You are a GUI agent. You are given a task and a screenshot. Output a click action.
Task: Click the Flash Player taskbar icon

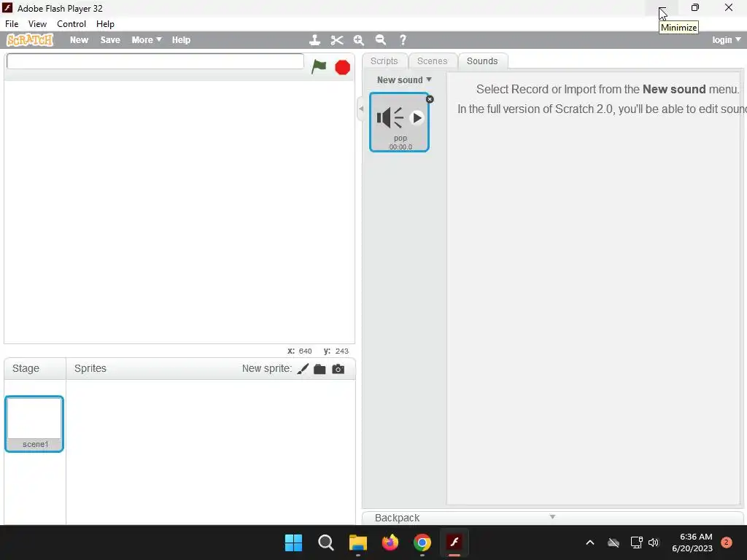click(x=454, y=542)
